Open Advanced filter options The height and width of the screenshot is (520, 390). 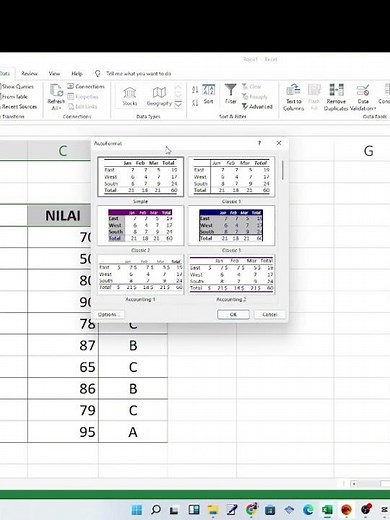[257, 107]
